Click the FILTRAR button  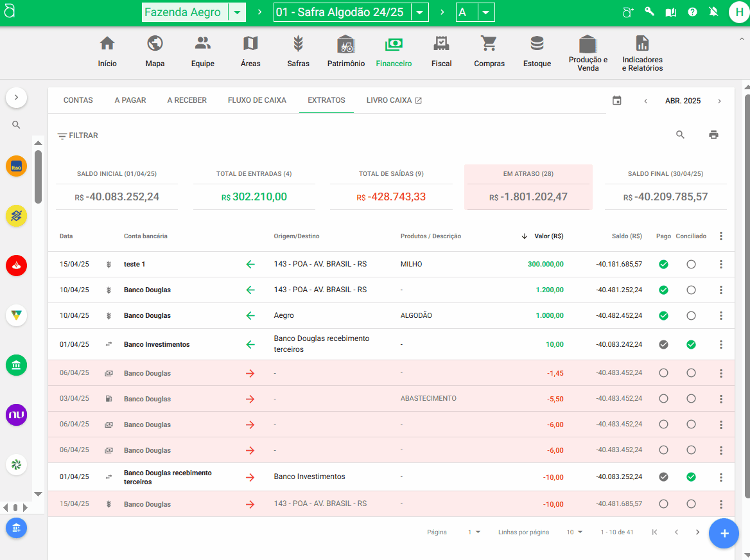point(78,136)
